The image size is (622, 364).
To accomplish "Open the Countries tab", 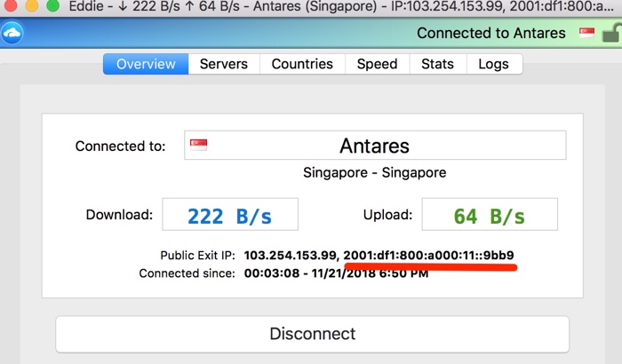I will [x=302, y=64].
